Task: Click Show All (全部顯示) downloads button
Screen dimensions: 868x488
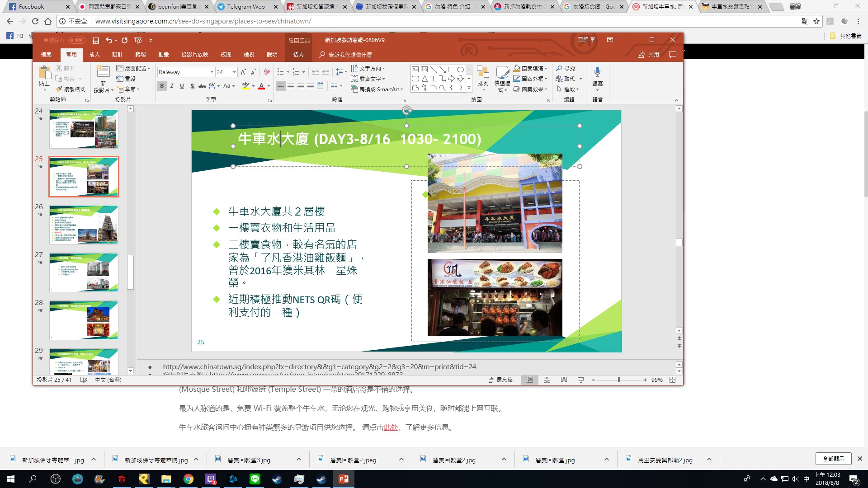Action: click(834, 459)
